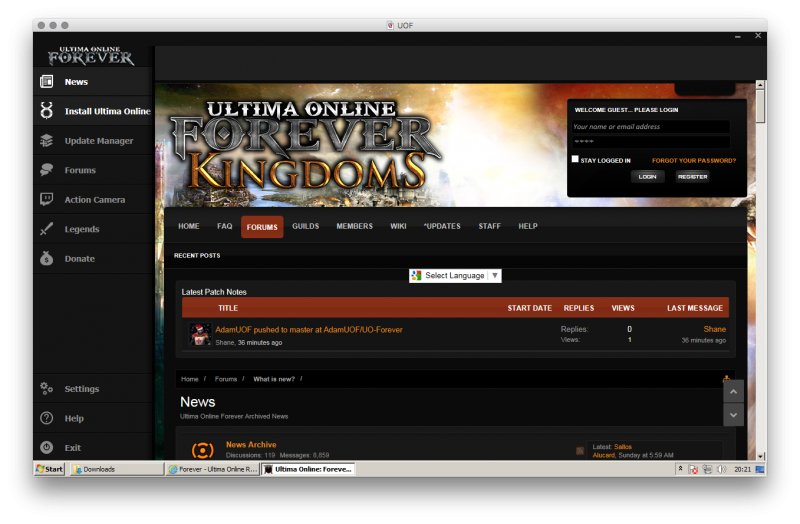Sort by the VIEWS column header
Image resolution: width=800 pixels, height=524 pixels.
point(623,308)
